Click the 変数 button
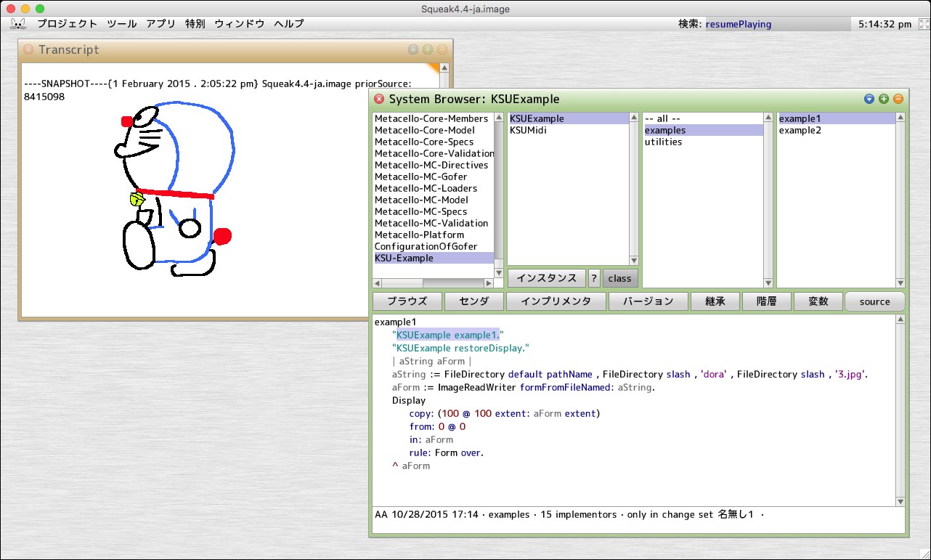This screenshot has width=931, height=560. pos(818,301)
